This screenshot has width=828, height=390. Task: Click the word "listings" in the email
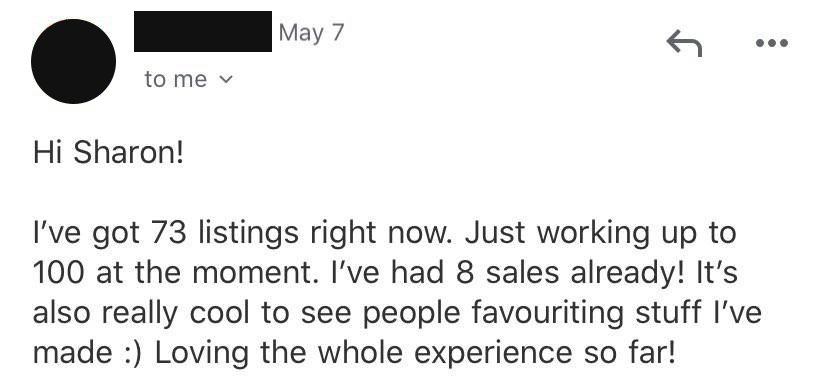pyautogui.click(x=249, y=235)
